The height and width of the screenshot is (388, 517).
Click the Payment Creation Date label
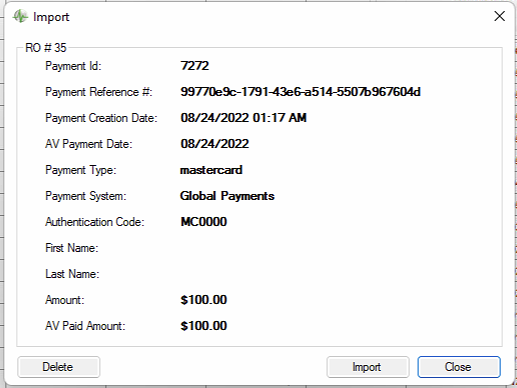[x=101, y=118]
